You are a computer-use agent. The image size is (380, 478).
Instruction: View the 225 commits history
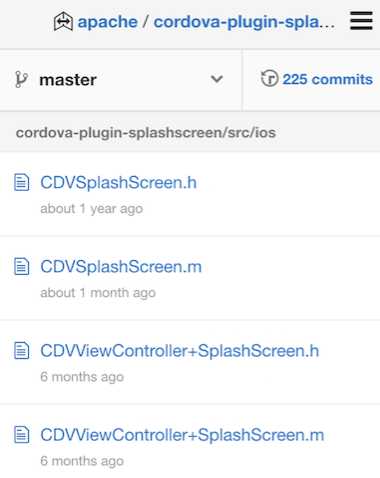click(x=327, y=79)
